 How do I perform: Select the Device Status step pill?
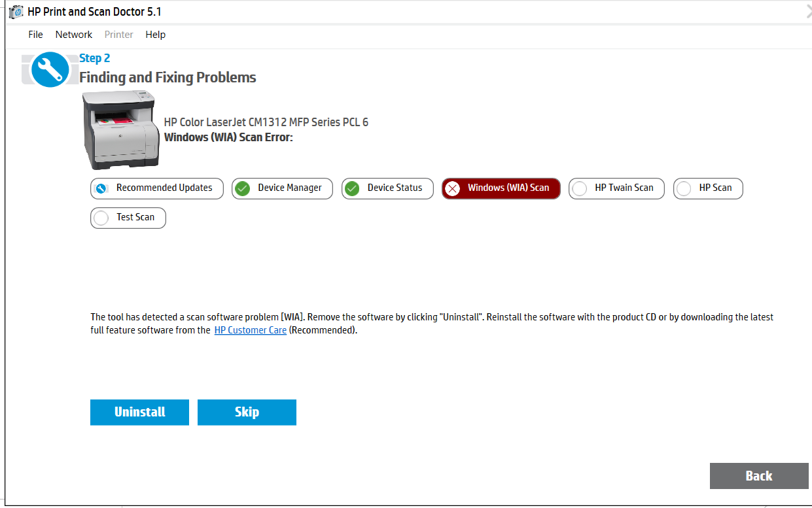(387, 189)
